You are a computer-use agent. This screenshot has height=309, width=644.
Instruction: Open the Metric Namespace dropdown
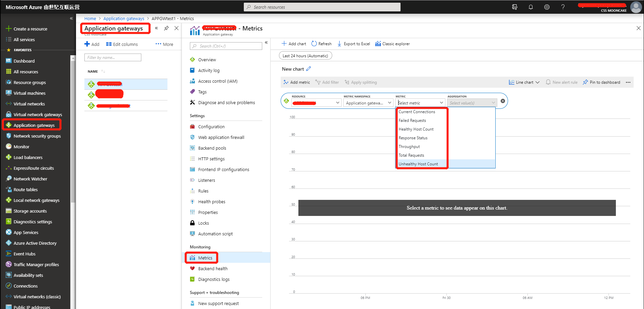[368, 103]
